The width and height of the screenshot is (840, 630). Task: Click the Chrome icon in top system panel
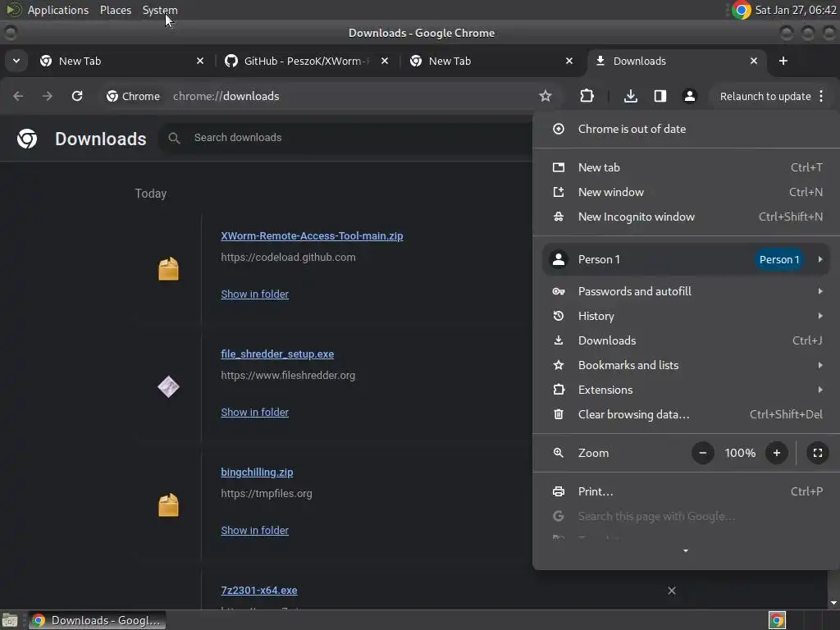tap(742, 10)
